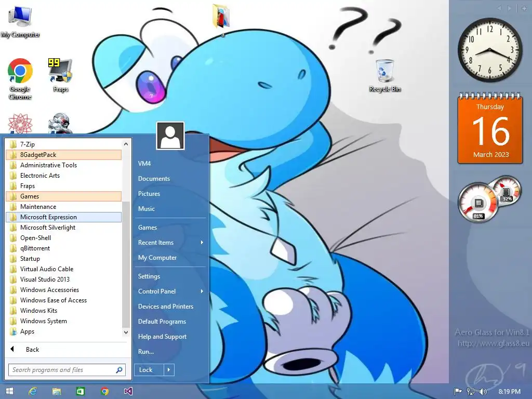Screen dimensions: 532x399
Task: Click the network tray icon
Action: point(471,392)
